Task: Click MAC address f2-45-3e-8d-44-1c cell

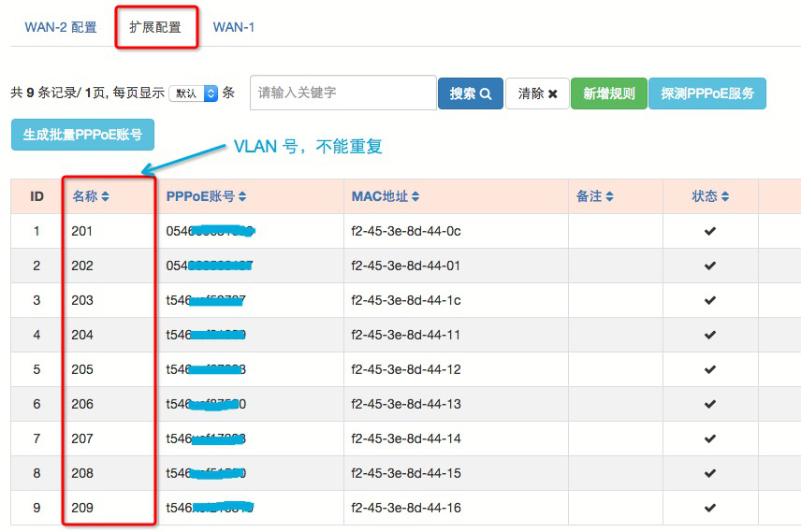Action: point(406,300)
